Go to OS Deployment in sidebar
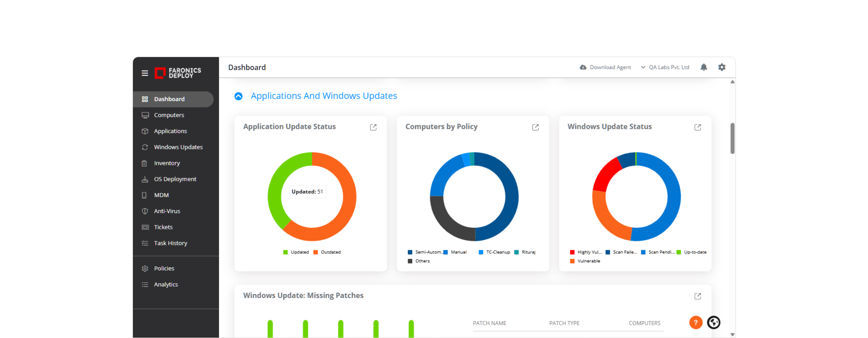Viewport: 868px width, 338px height. click(x=175, y=179)
